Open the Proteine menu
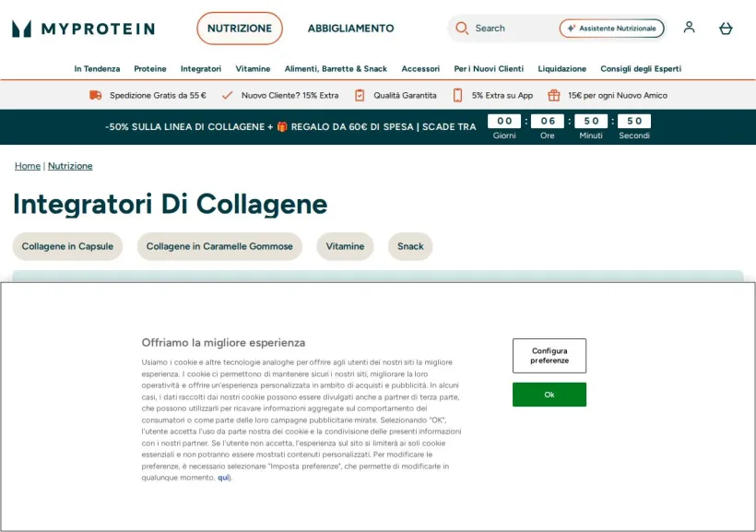The image size is (756, 532). pyautogui.click(x=150, y=69)
